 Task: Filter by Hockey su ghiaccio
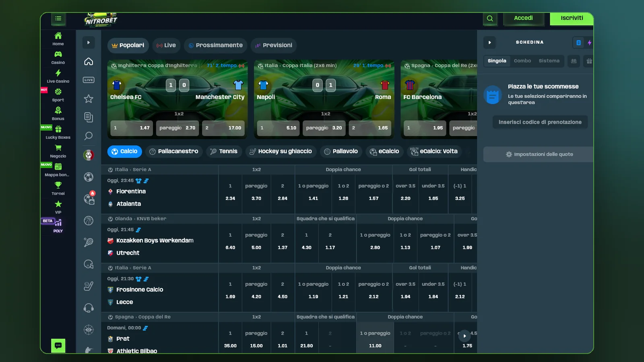tap(281, 152)
